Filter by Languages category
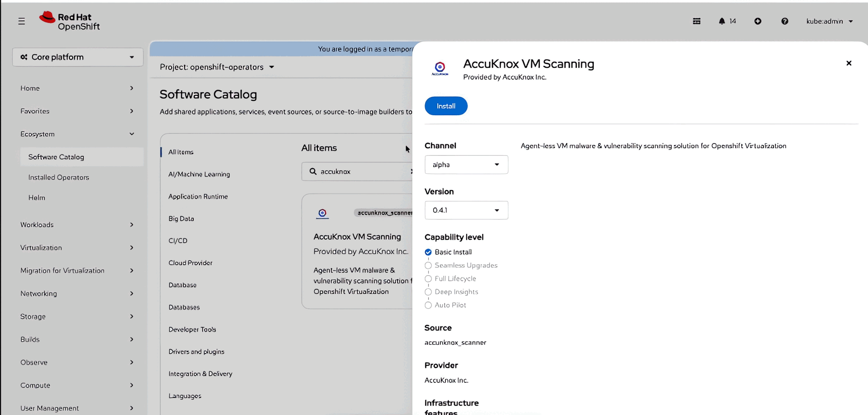 [x=185, y=396]
